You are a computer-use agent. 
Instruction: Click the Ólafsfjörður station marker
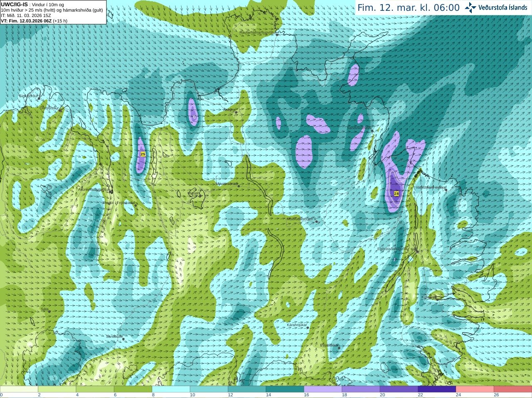pos(60,110)
